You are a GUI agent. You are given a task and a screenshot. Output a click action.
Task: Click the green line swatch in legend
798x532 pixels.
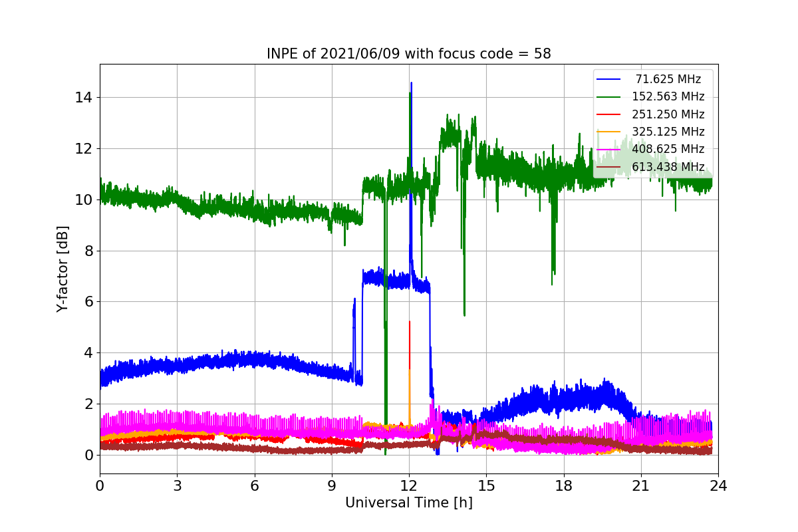[608, 96]
